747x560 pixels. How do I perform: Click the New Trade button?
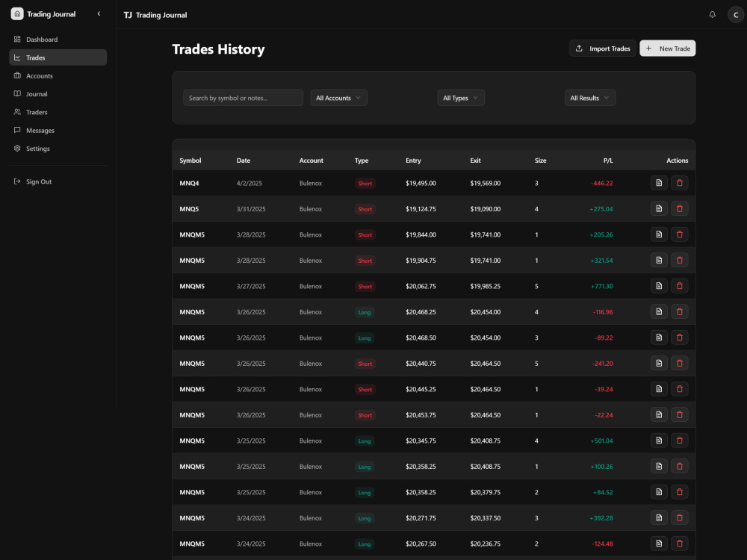[x=667, y=49]
